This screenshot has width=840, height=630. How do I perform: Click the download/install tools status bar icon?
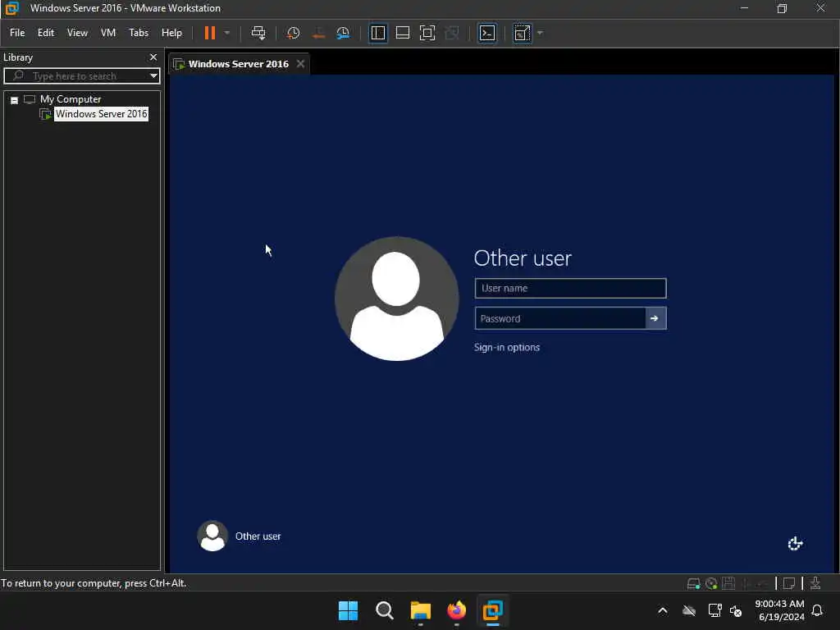click(x=815, y=583)
